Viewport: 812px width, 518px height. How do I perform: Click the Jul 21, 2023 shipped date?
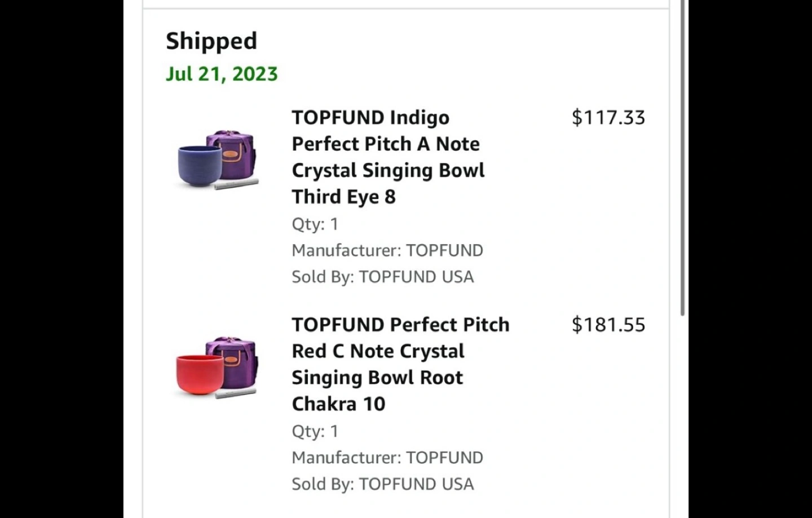[x=222, y=74]
